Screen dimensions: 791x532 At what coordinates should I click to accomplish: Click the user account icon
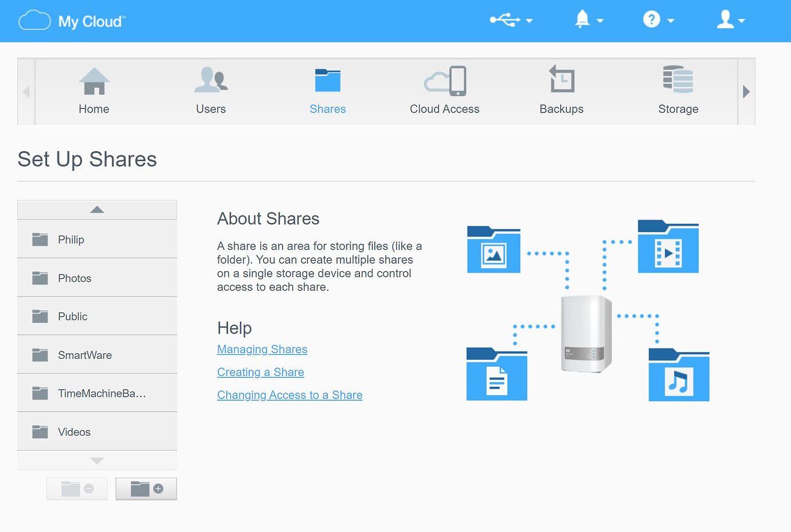[725, 19]
